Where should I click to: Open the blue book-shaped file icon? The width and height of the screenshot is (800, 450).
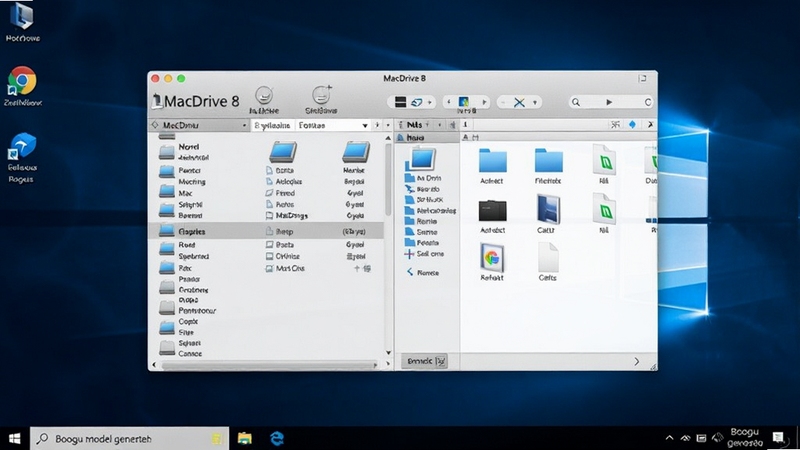pyautogui.click(x=548, y=209)
